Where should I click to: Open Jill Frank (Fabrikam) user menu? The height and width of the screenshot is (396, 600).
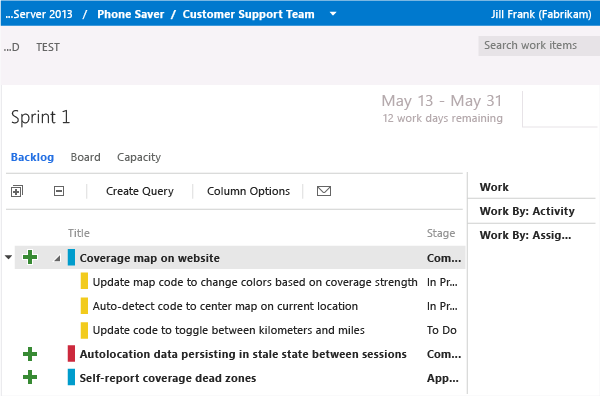541,14
